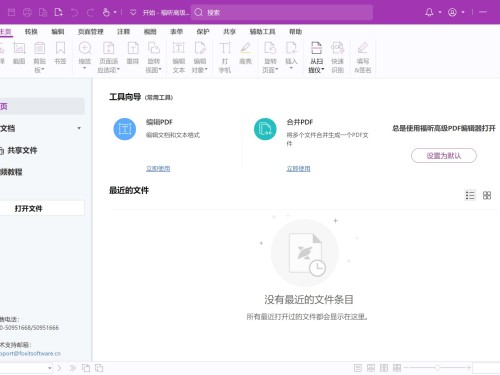Open the 共享 share ribbon tab
The width and height of the screenshot is (500, 375).
pos(229,32)
